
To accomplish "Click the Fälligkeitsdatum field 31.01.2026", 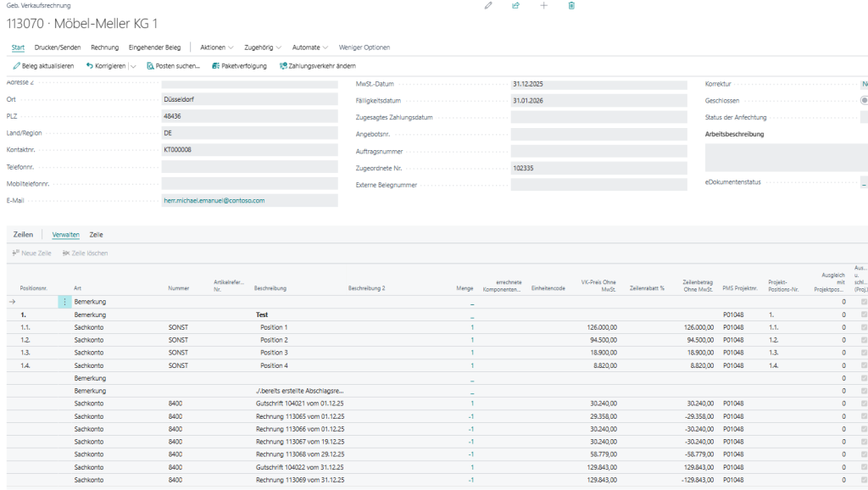I will tap(599, 101).
